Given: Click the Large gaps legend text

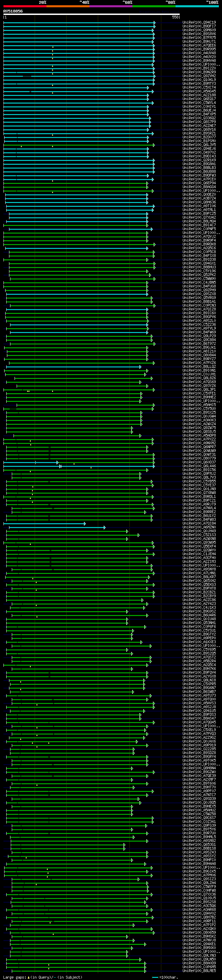Looking at the screenshot, I should pos(43,977).
